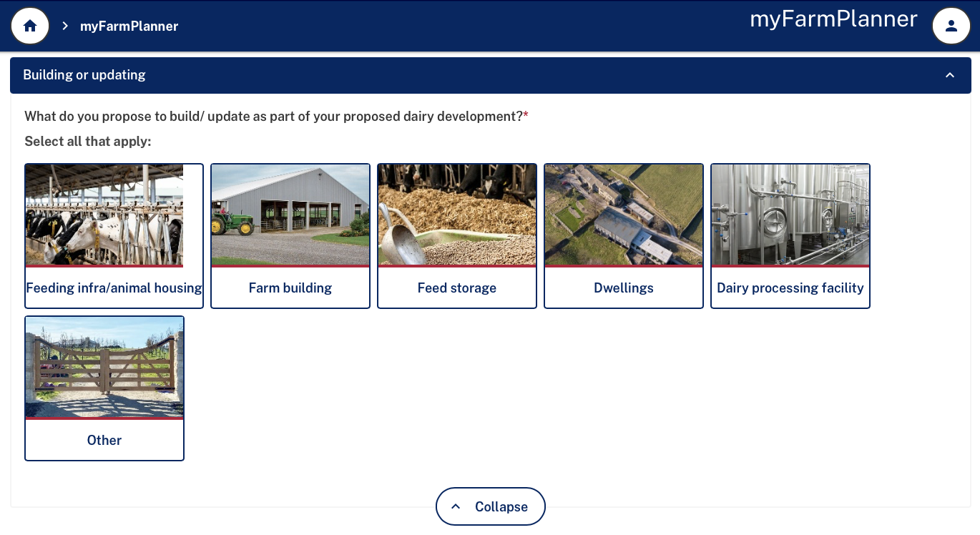The width and height of the screenshot is (980, 535).
Task: Select the Dairy processing facility option
Action: pyautogui.click(x=790, y=288)
